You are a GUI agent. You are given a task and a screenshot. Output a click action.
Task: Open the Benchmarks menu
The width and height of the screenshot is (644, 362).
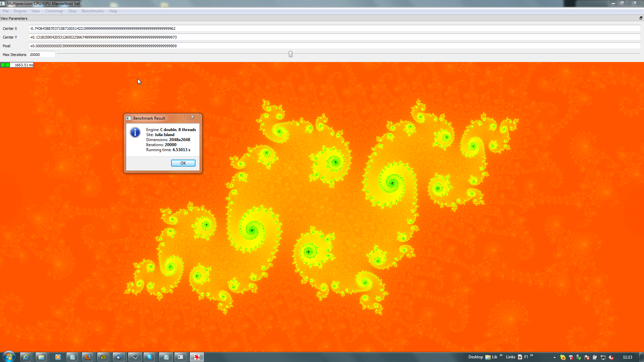point(93,11)
